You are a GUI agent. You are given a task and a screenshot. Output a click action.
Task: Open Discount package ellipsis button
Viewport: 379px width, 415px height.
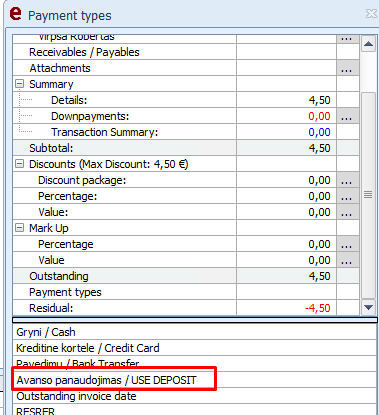(x=347, y=180)
